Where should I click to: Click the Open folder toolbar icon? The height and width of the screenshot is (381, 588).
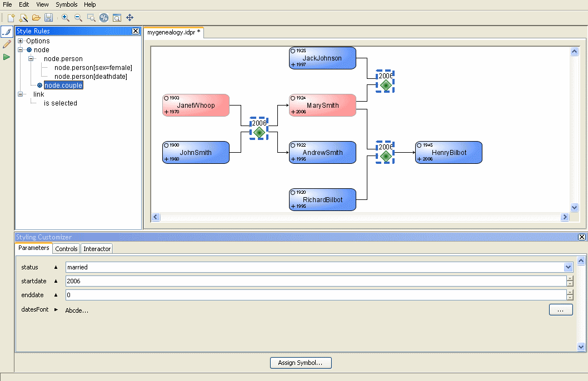(36, 18)
